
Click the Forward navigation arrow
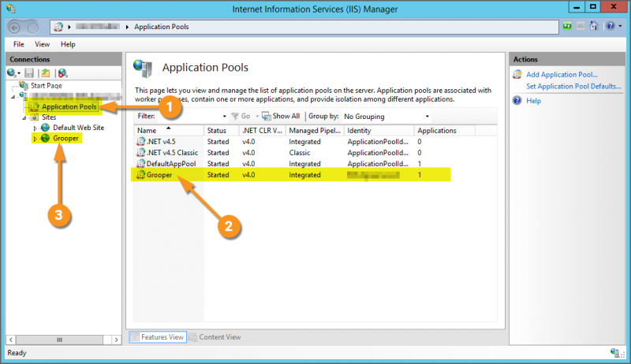point(32,28)
